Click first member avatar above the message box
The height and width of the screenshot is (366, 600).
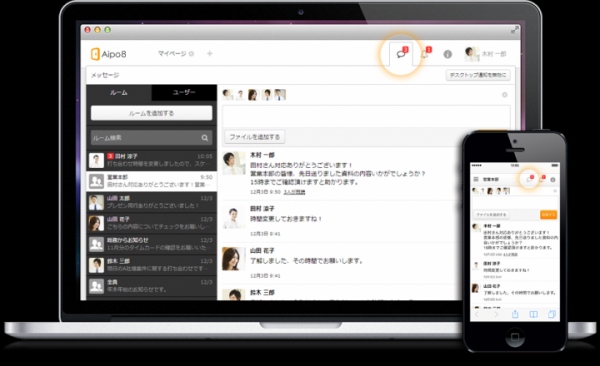click(x=228, y=95)
